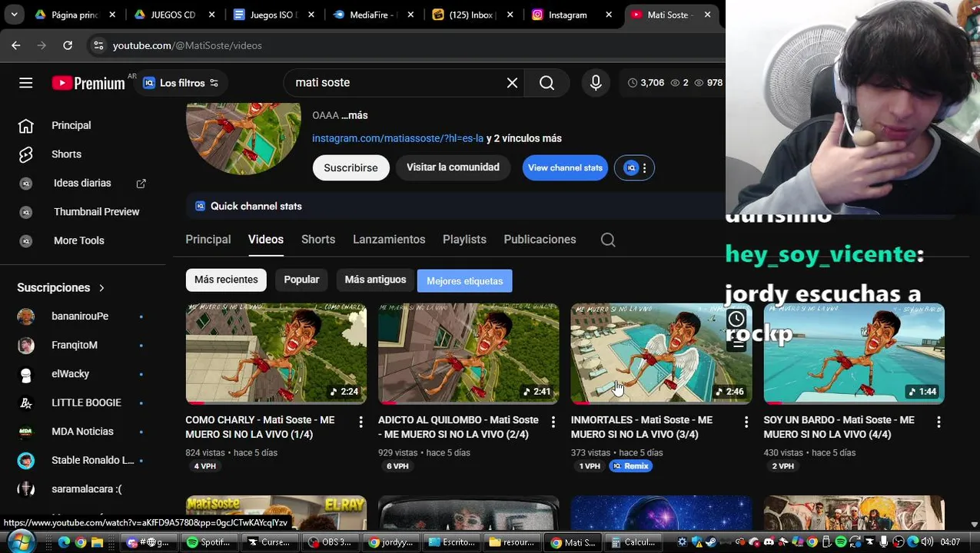980x553 pixels.
Task: Clear the search box with the X
Action: (512, 83)
